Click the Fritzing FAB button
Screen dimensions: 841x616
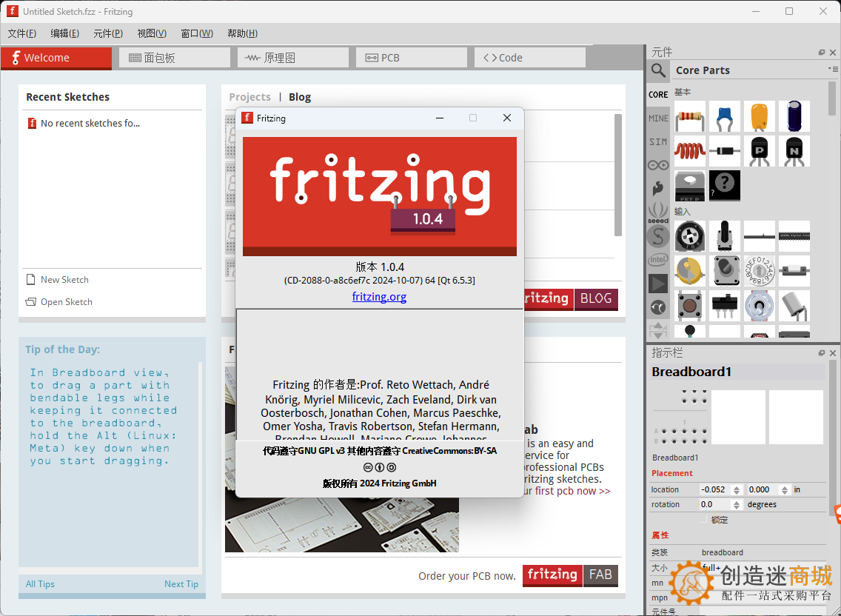pos(600,575)
